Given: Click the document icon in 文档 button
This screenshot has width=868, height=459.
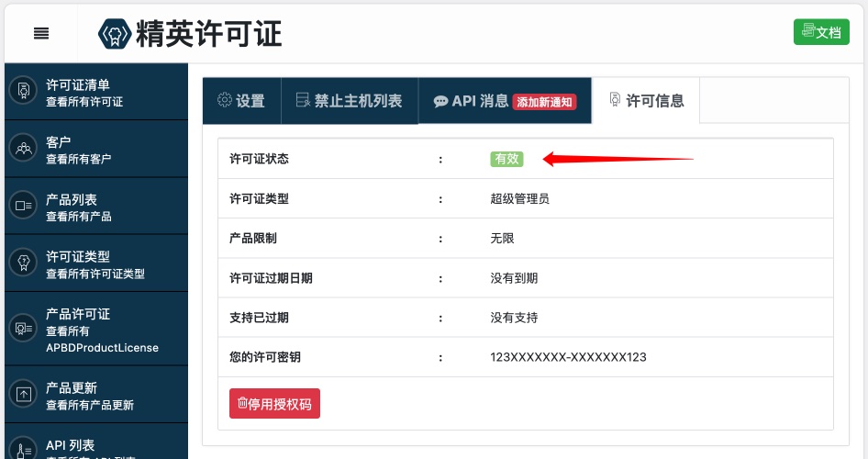Looking at the screenshot, I should tap(808, 30).
